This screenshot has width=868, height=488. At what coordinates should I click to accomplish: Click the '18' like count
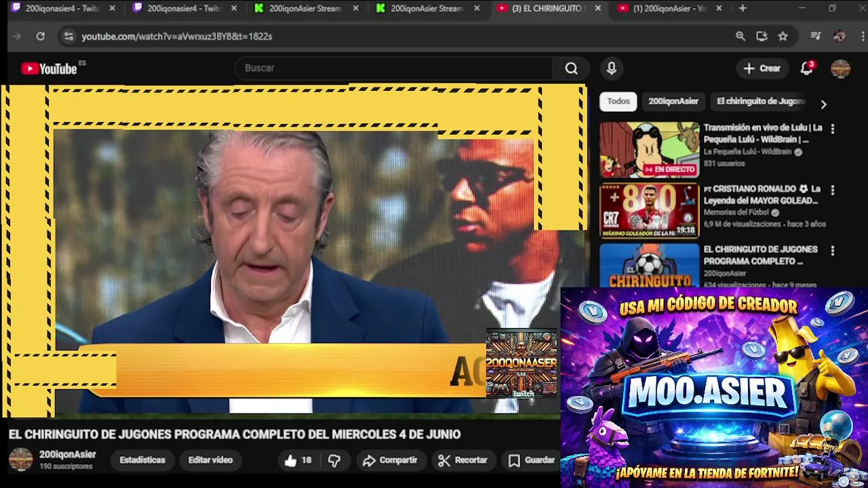click(x=307, y=460)
